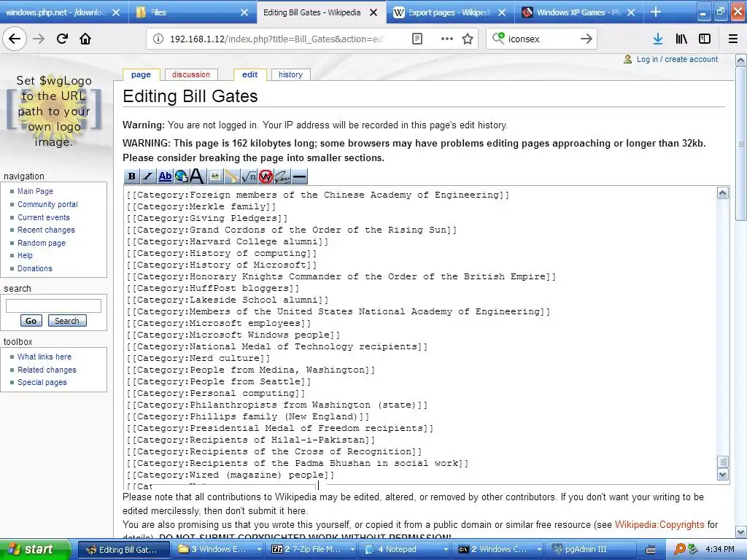
Task: Insert embedded image with picture icon
Action: click(x=215, y=176)
